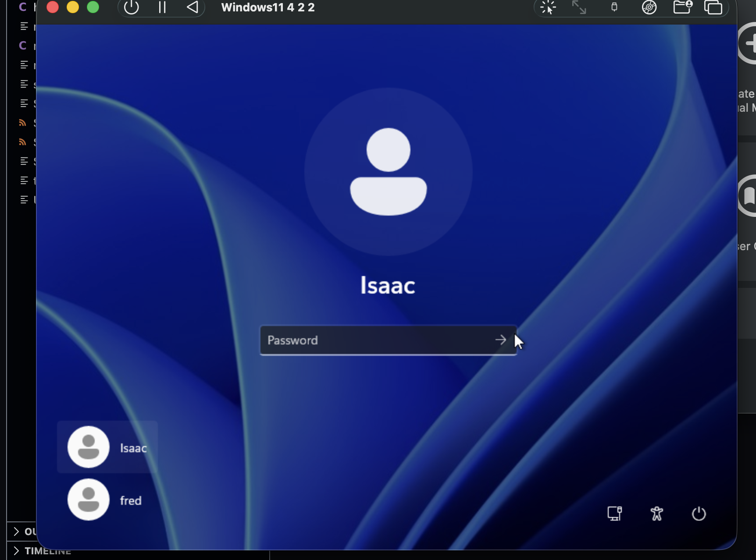The width and height of the screenshot is (756, 560).
Task: Click the yellow minimize window button
Action: point(73,7)
